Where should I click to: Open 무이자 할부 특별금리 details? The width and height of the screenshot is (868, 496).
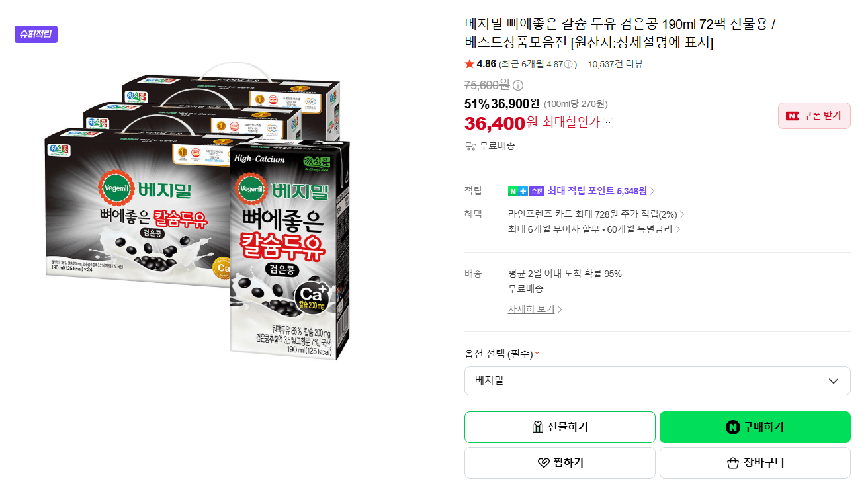(594, 229)
